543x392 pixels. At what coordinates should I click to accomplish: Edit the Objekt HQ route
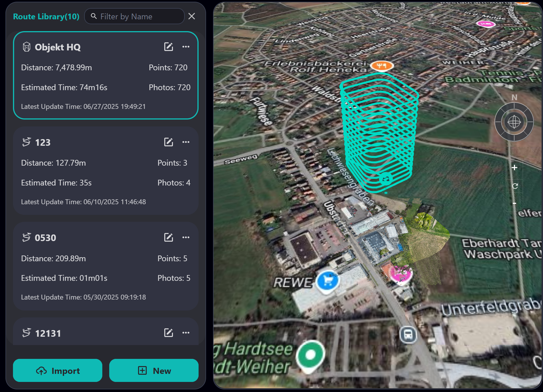(x=168, y=47)
